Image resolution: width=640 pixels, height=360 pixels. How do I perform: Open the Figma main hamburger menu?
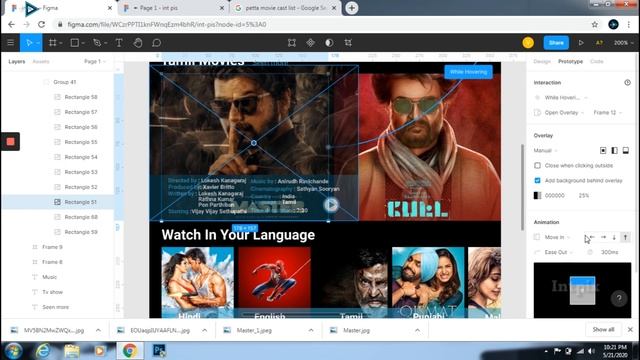[11, 43]
